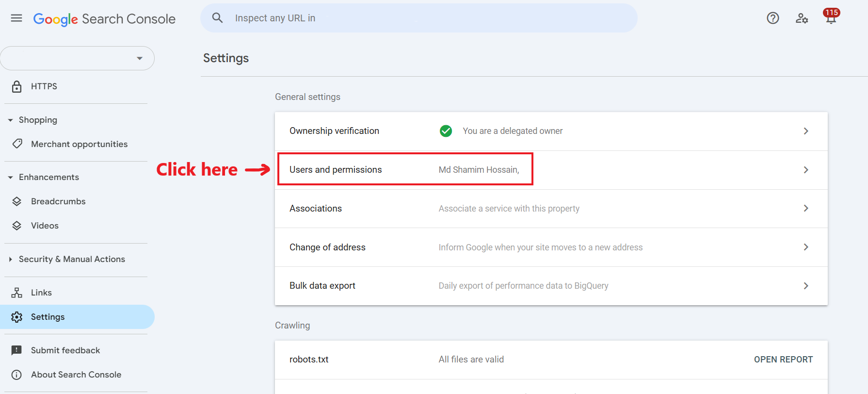
Task: Open the Links report
Action: 41,293
